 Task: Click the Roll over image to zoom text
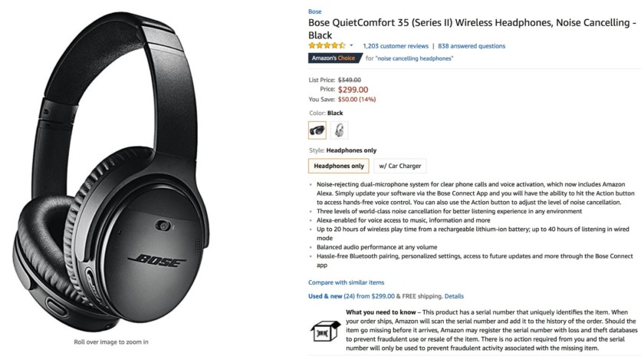(x=111, y=342)
